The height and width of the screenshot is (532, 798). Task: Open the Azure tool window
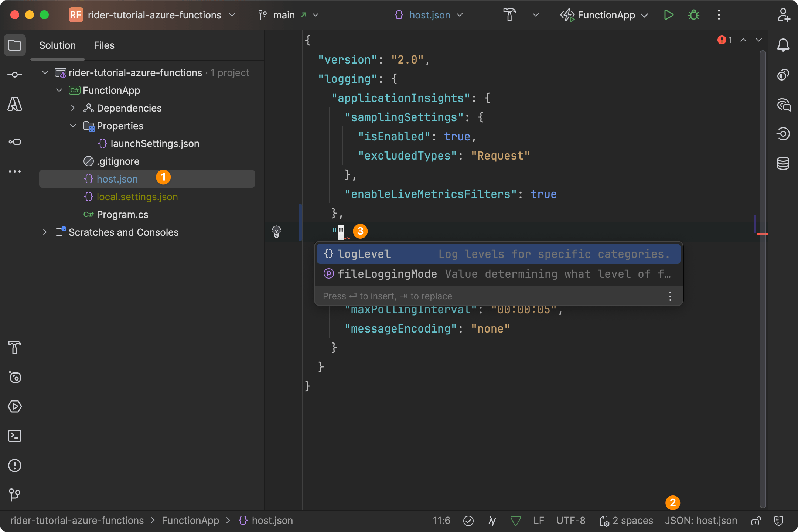[x=15, y=104]
